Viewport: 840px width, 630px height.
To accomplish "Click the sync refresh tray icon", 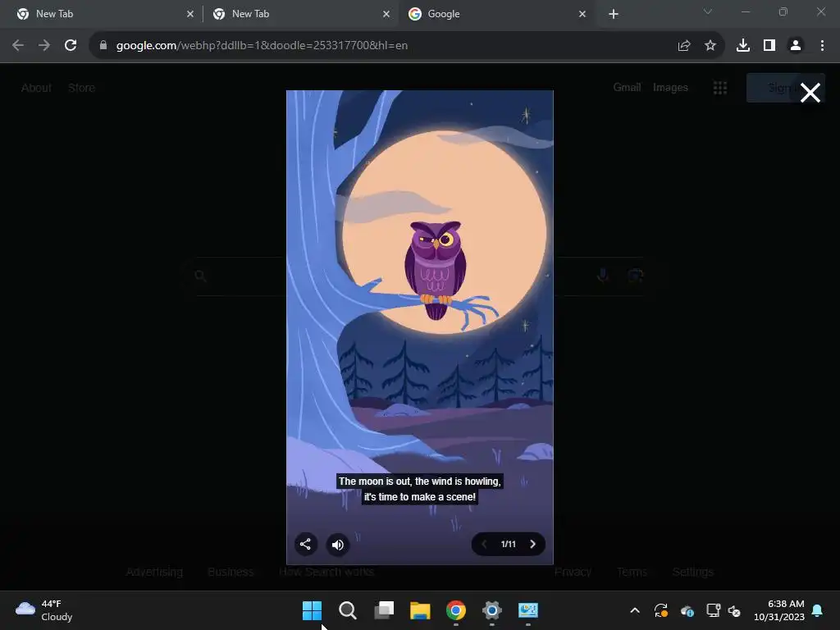I will tap(661, 610).
